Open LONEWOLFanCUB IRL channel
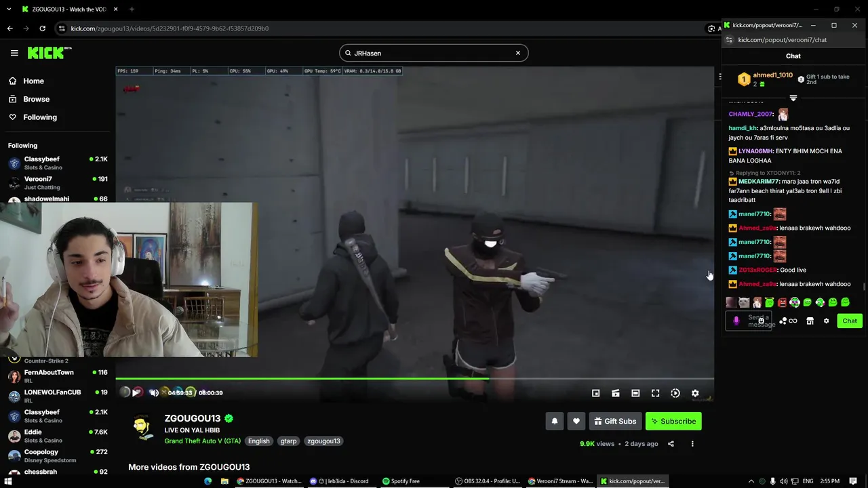The height and width of the screenshot is (488, 868). [58, 396]
